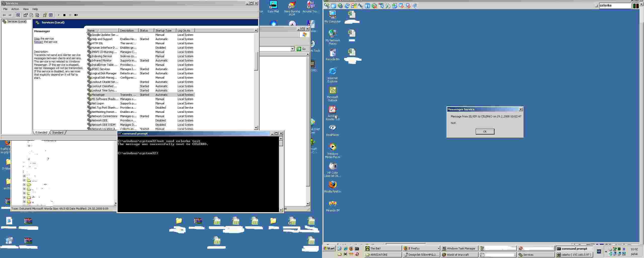
Task: Open the Start menu
Action: [x=329, y=248]
